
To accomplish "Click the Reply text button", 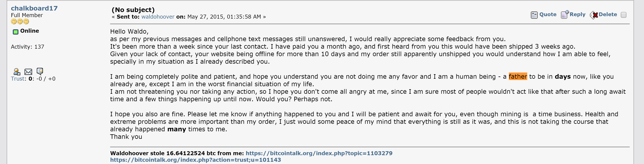I will 577,14.
